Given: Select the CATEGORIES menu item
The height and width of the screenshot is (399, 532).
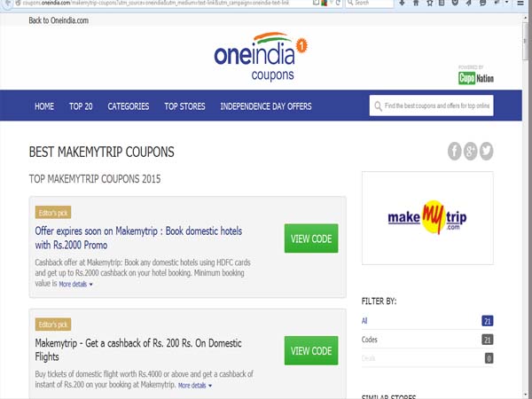Looking at the screenshot, I should [x=129, y=106].
